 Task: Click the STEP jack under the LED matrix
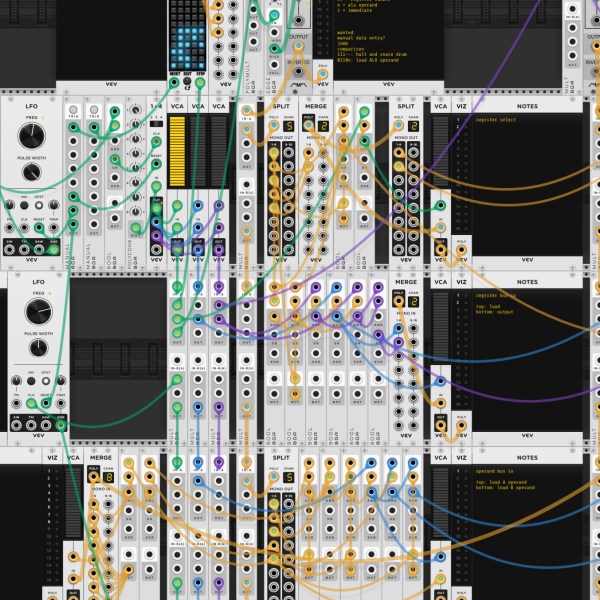[200, 82]
